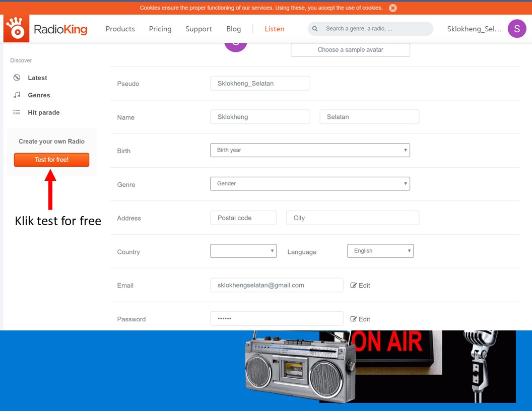Click the Create your own Radio text

(51, 142)
